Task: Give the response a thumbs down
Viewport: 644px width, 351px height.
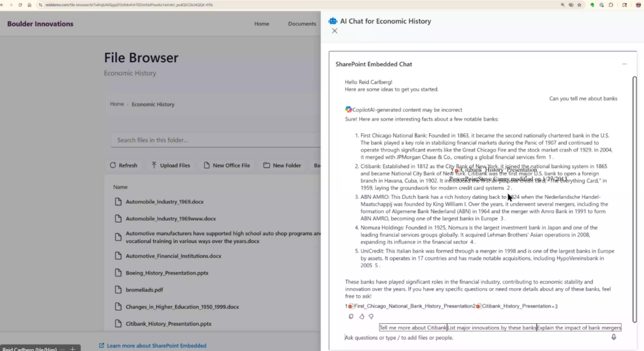Action: click(371, 316)
